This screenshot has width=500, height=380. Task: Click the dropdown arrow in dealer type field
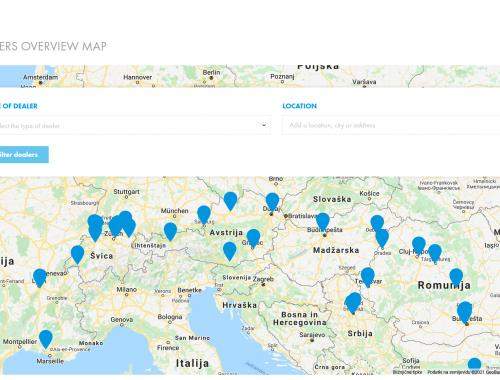(x=264, y=125)
